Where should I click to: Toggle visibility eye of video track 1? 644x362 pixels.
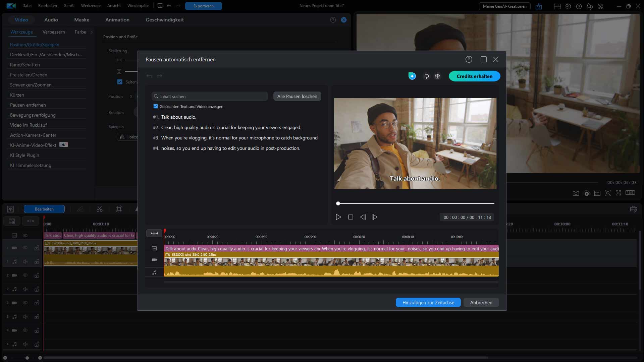click(x=25, y=248)
